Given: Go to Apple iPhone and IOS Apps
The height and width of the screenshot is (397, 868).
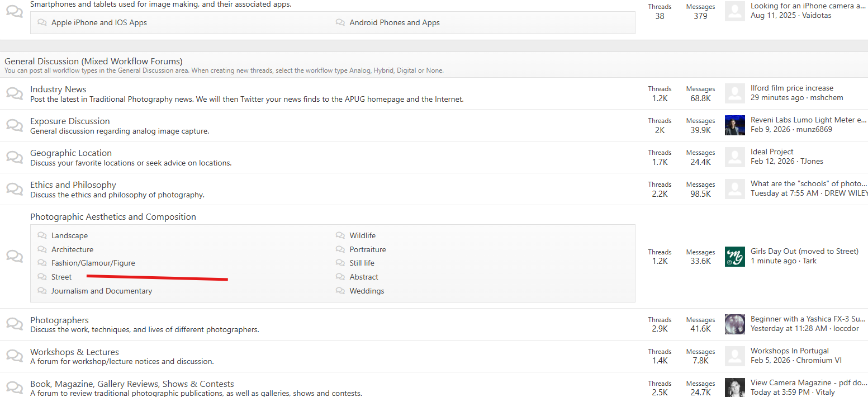Looking at the screenshot, I should coord(99,23).
